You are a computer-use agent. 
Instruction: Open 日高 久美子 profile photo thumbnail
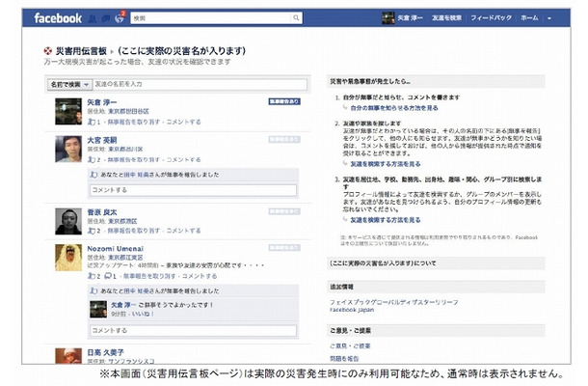68,355
